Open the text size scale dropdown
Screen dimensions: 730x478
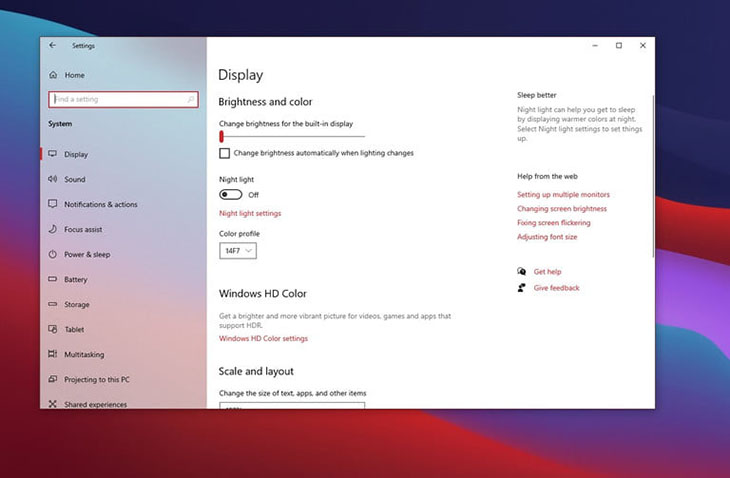click(292, 405)
